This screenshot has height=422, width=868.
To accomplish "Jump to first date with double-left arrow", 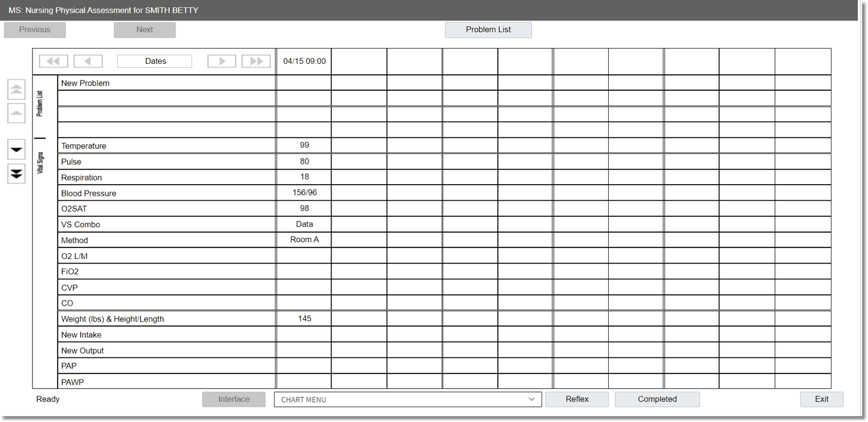I will pos(54,61).
